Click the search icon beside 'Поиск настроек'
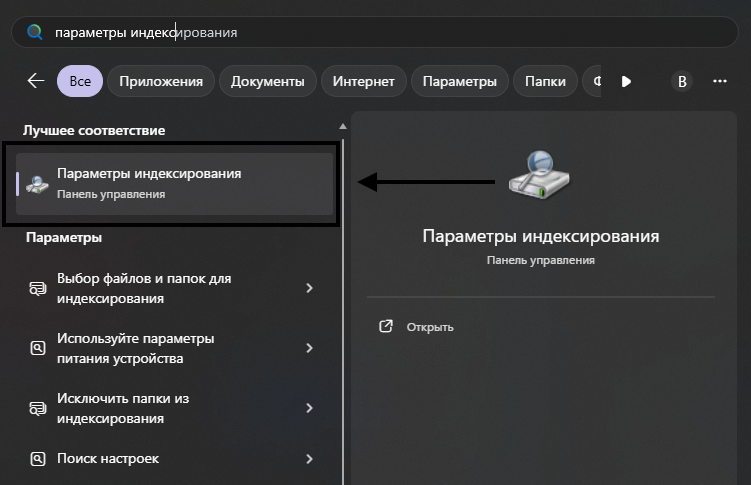The image size is (751, 485). pyautogui.click(x=38, y=459)
